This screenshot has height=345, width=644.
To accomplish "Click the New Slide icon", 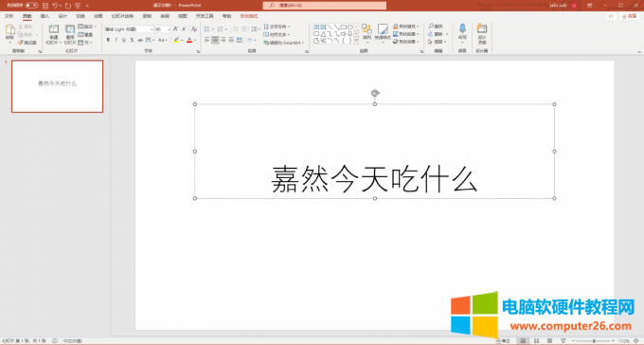I will pyautogui.click(x=54, y=29).
